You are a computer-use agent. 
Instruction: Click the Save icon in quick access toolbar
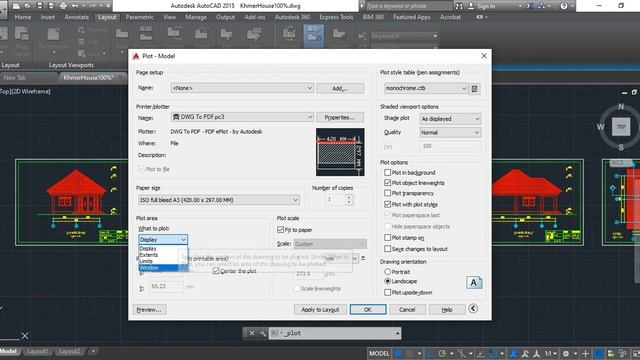(40, 6)
